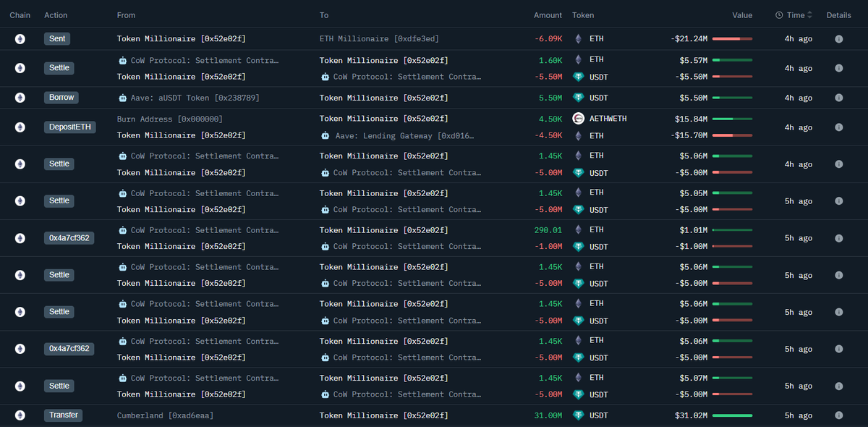The height and width of the screenshot is (427, 868).
Task: Click the Details column header
Action: [x=839, y=15]
